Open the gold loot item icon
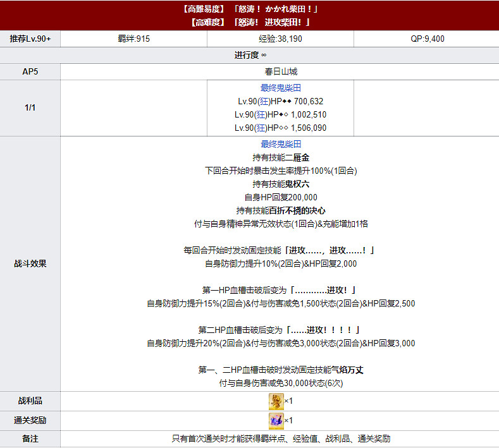This screenshot has width=499, height=448. (276, 401)
